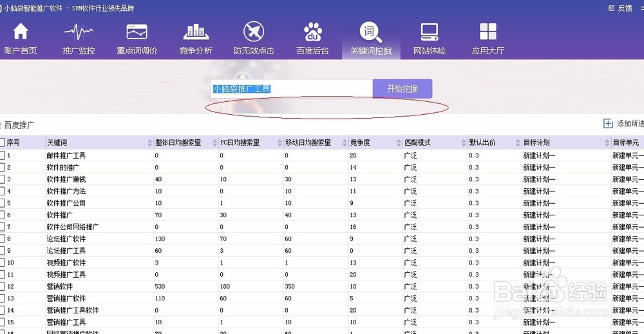Check the row 6 软件推广 checkbox
The height and width of the screenshot is (334, 644).
tap(2, 215)
